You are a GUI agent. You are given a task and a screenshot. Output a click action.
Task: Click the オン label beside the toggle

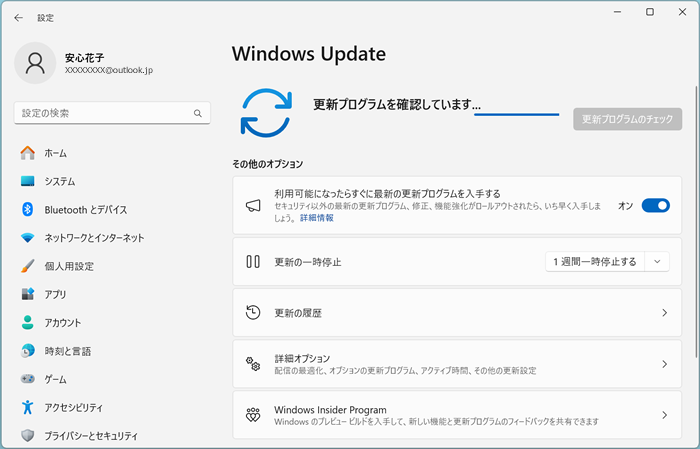(x=625, y=206)
